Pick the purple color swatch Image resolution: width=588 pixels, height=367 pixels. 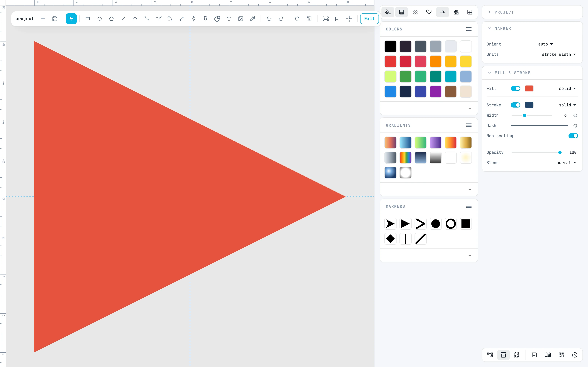436,92
